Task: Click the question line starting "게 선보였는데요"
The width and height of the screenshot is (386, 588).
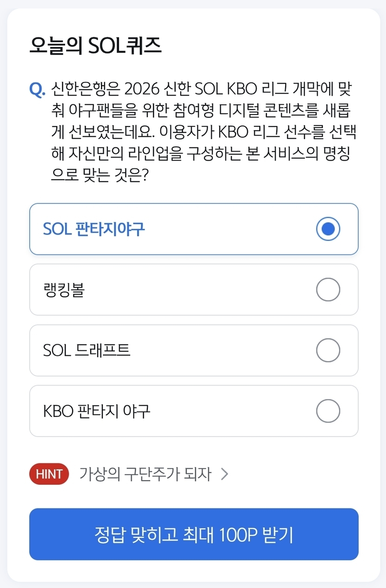Action: point(205,132)
